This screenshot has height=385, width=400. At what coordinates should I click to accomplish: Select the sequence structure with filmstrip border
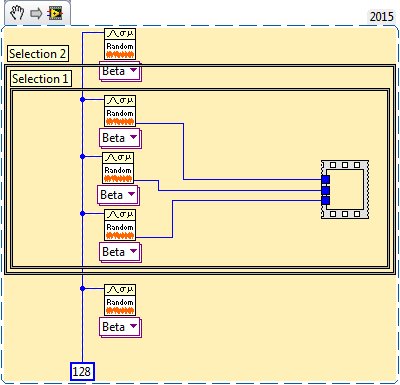(345, 189)
